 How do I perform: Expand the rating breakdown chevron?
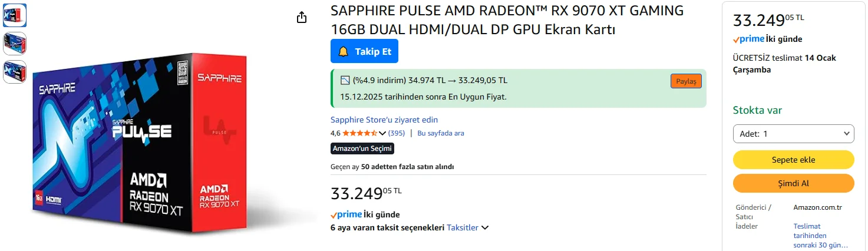(x=382, y=133)
